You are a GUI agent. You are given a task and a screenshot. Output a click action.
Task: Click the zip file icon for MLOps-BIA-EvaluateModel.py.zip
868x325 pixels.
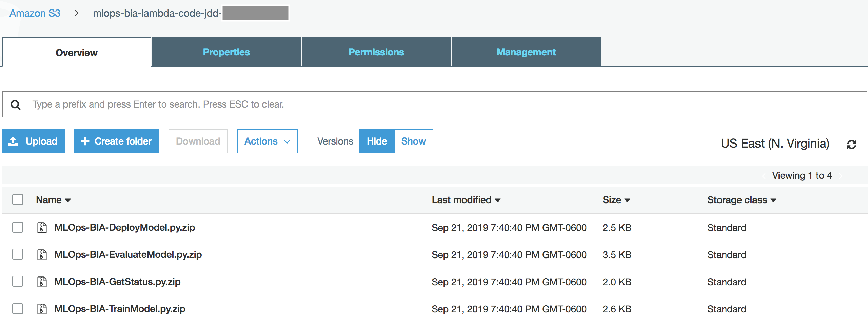click(42, 254)
